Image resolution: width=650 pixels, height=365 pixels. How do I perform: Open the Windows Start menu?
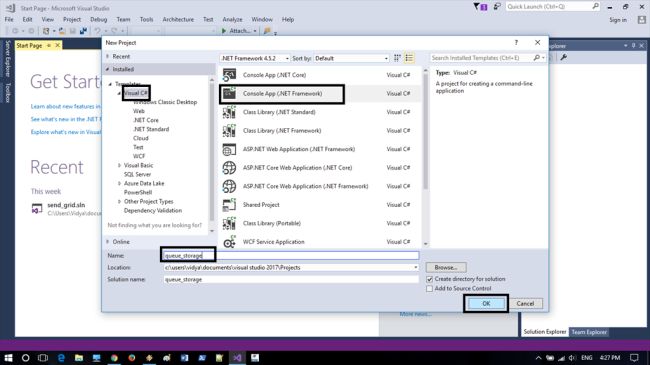coord(8,358)
